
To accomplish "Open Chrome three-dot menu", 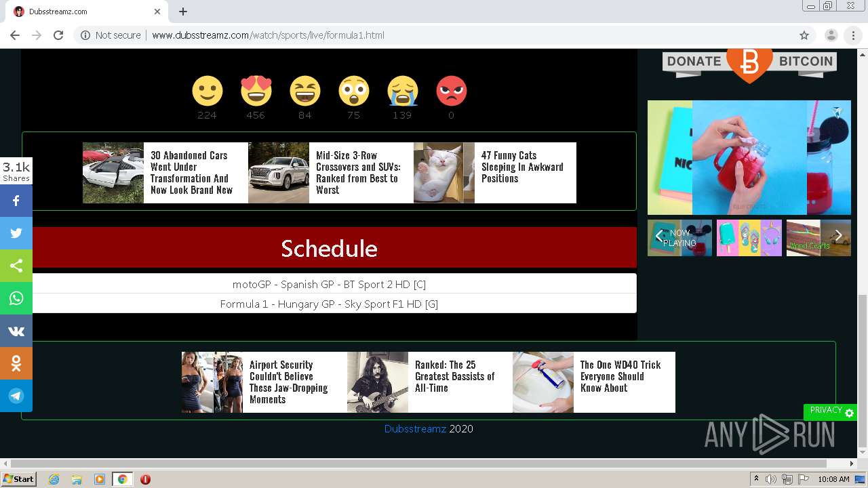I will [x=853, y=35].
